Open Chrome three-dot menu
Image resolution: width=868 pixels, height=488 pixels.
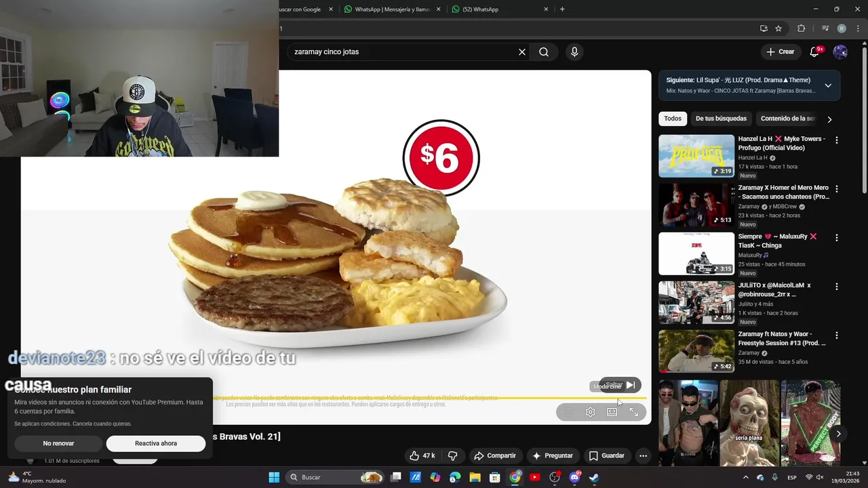(857, 28)
